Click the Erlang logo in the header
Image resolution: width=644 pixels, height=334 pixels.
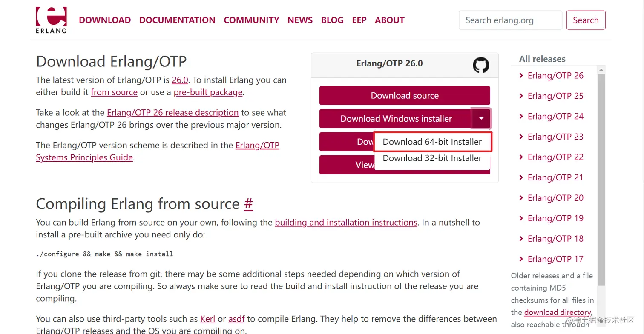pyautogui.click(x=51, y=20)
